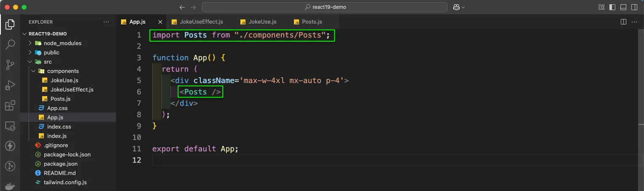
Task: Open package-lock.json in the file tree
Action: pos(68,154)
